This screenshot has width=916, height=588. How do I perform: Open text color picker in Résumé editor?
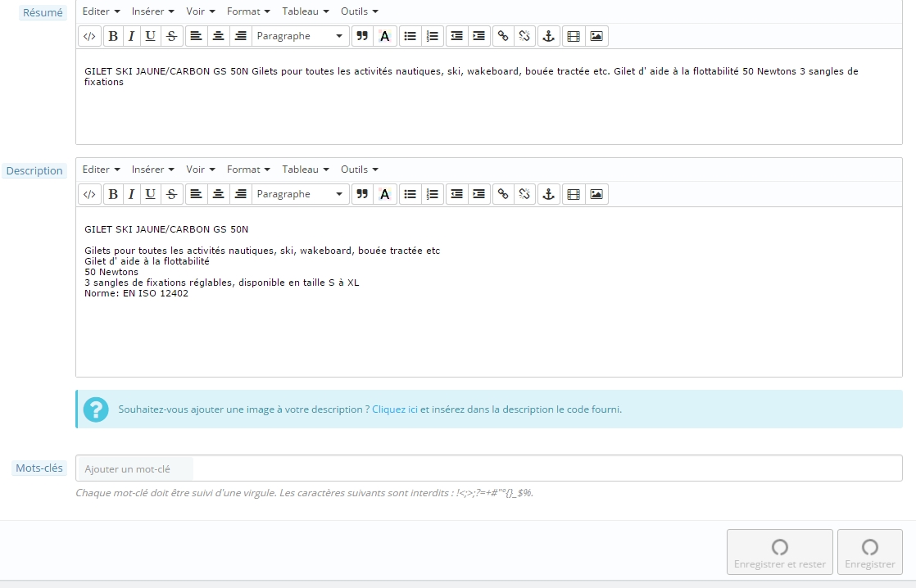click(384, 36)
